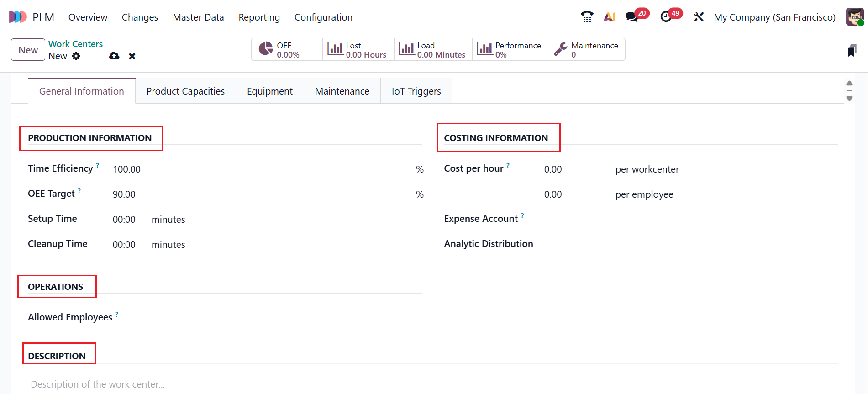868x394 pixels.
Task: Open the VoIP phone icon
Action: click(587, 17)
